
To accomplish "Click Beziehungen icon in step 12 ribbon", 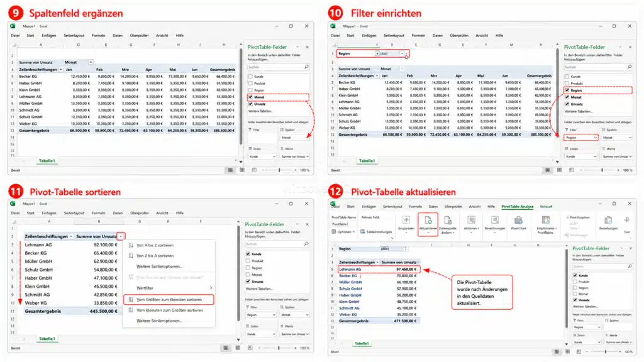I will pyautogui.click(x=608, y=221).
